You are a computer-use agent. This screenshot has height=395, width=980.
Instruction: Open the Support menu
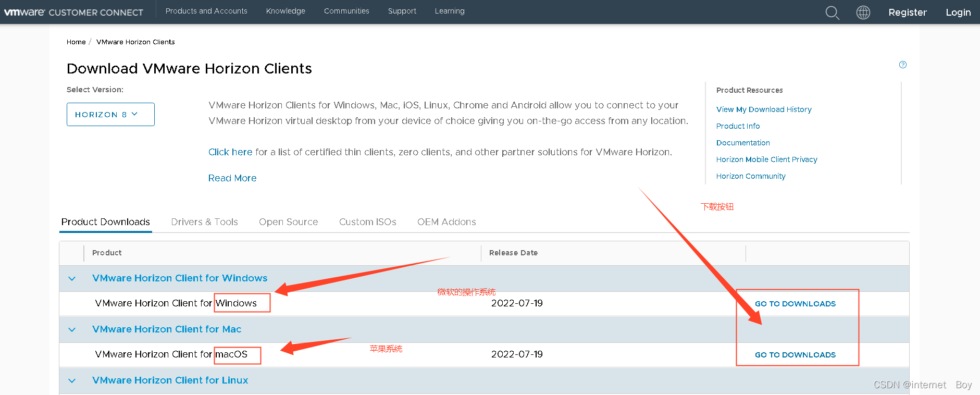click(x=402, y=11)
